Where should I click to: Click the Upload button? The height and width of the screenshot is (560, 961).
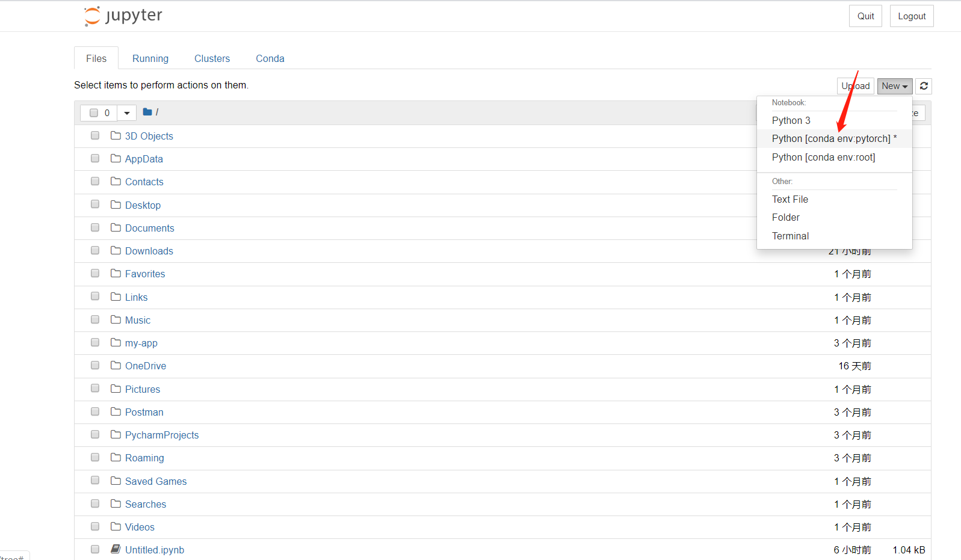pyautogui.click(x=855, y=86)
